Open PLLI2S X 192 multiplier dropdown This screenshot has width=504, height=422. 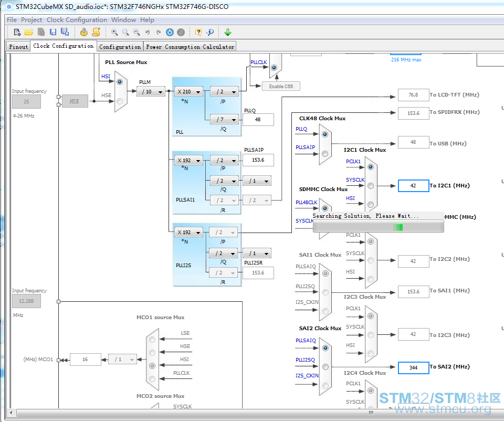click(188, 232)
